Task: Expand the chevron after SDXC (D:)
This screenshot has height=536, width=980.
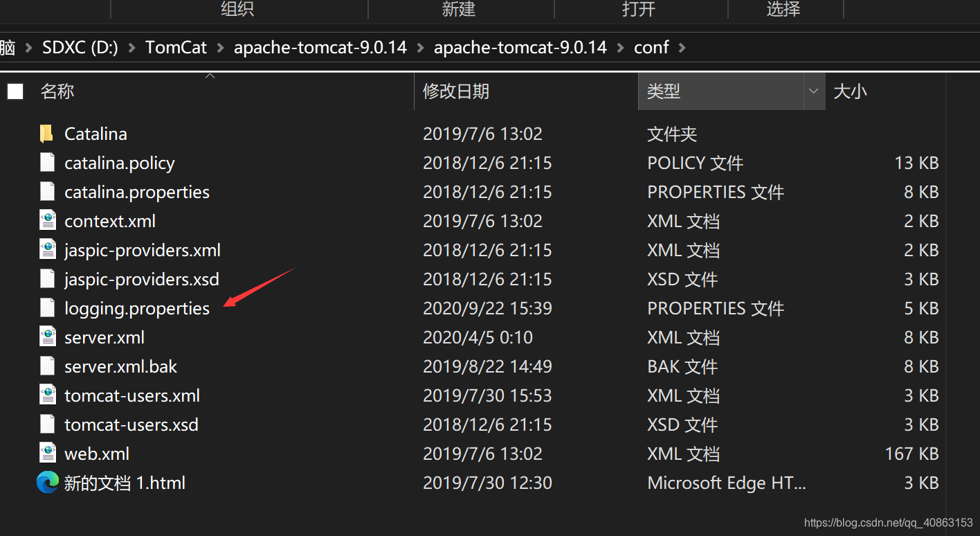Action: pyautogui.click(x=131, y=48)
